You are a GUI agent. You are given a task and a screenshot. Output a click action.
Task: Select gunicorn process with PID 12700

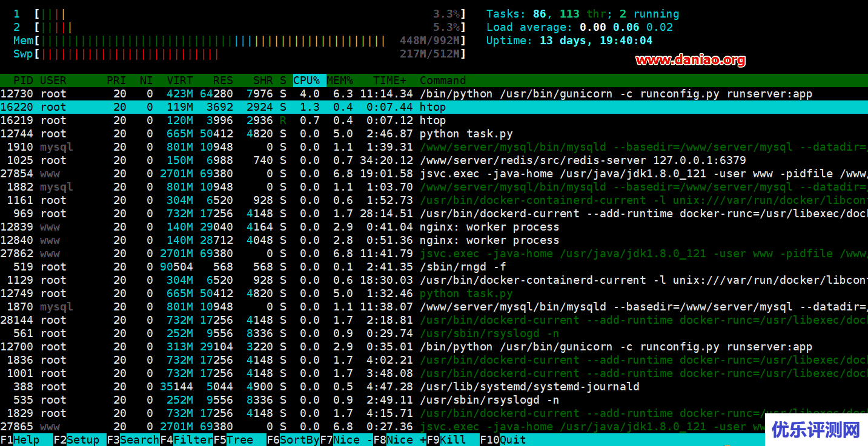click(x=434, y=347)
